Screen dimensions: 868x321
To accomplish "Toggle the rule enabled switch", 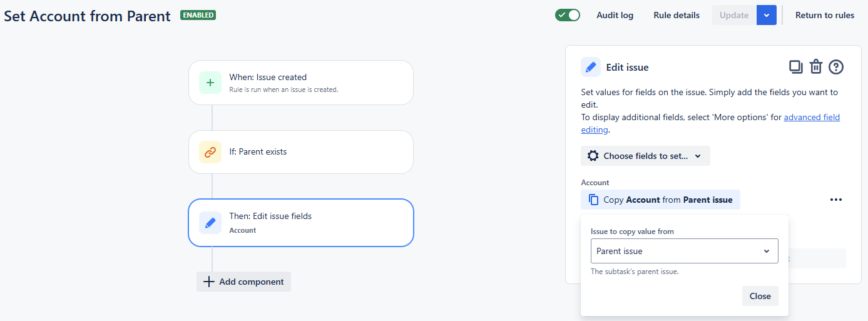I will coord(568,15).
